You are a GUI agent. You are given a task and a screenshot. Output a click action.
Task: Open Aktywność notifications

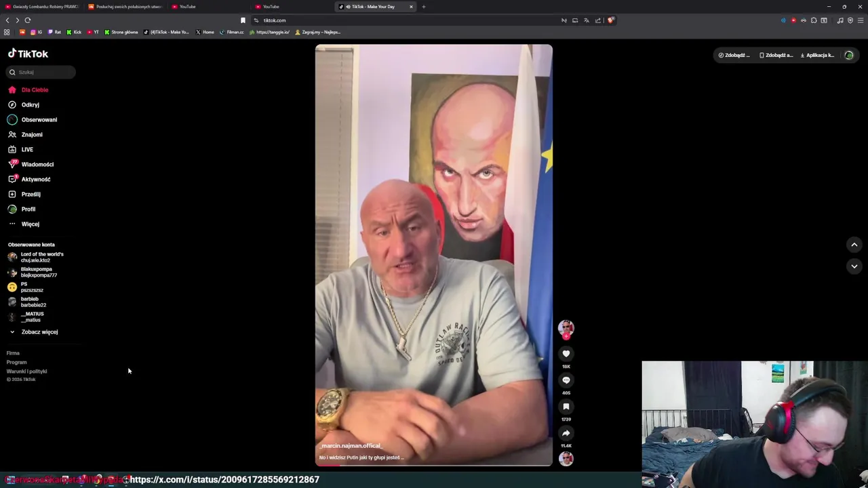click(x=29, y=179)
